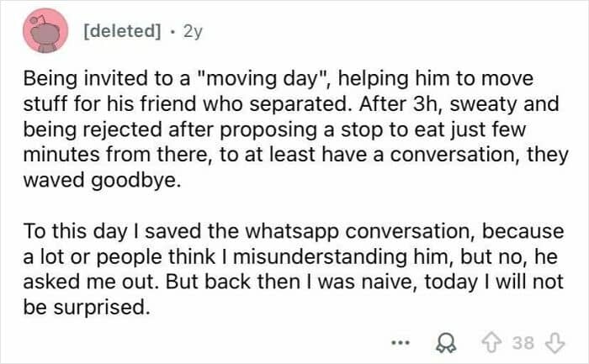
Task: Click the vote score 38
Action: pyautogui.click(x=523, y=341)
